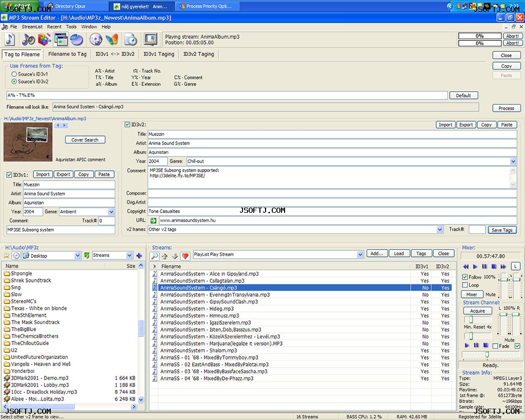Expand the Other v2 tags dropdown
Viewport: 525px width, 420px height.
point(440,229)
